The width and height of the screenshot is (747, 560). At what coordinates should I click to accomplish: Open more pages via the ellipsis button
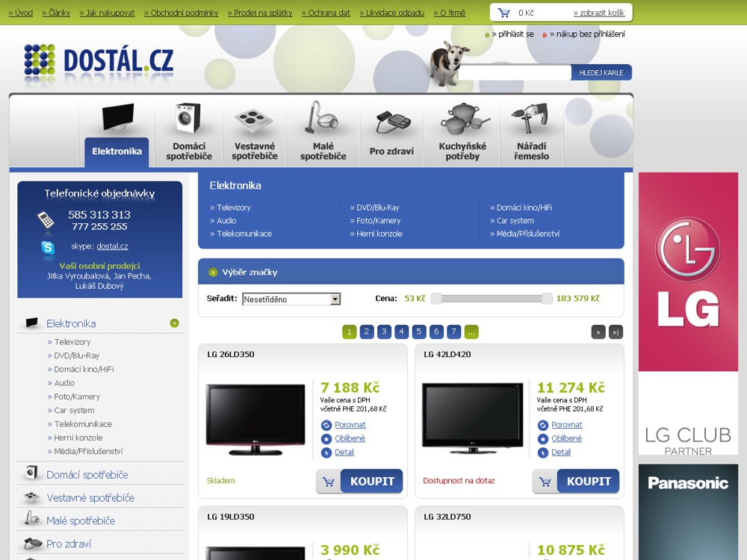coord(471,332)
